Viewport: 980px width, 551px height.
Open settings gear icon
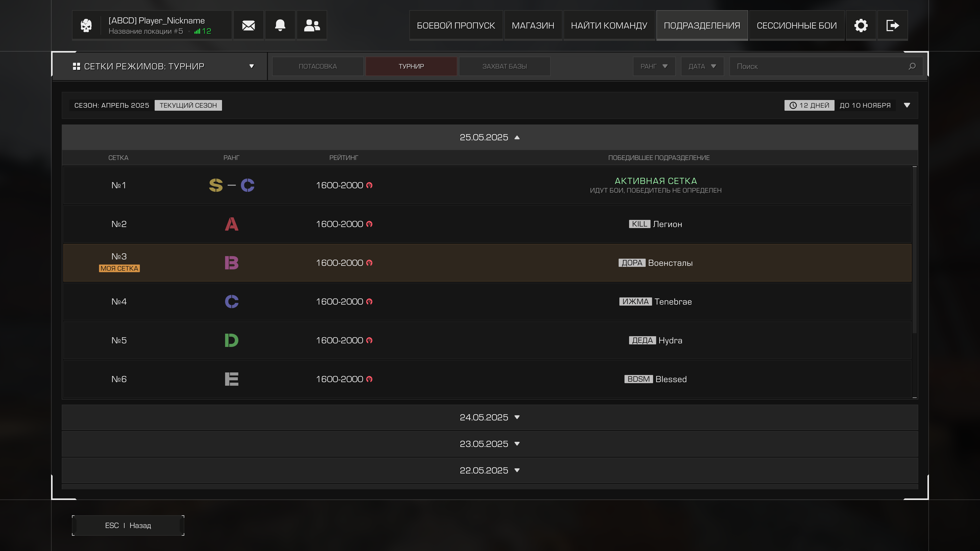coord(861,26)
